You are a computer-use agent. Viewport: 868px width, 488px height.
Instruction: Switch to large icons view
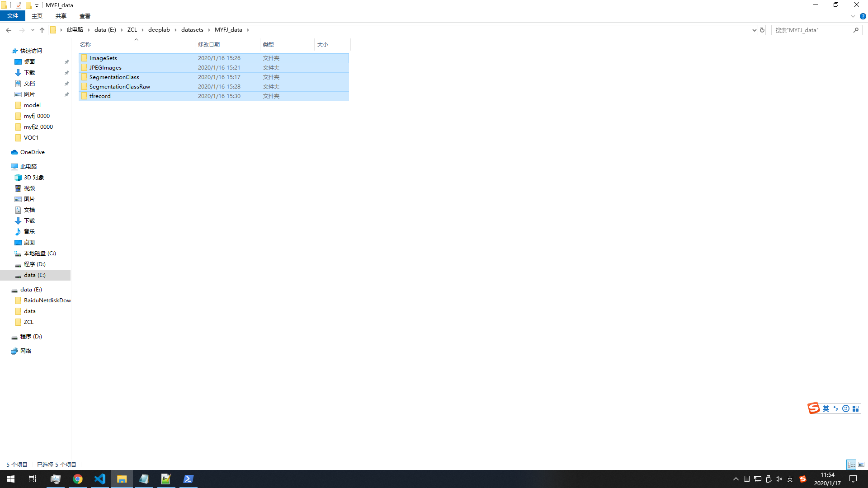[861, 465]
